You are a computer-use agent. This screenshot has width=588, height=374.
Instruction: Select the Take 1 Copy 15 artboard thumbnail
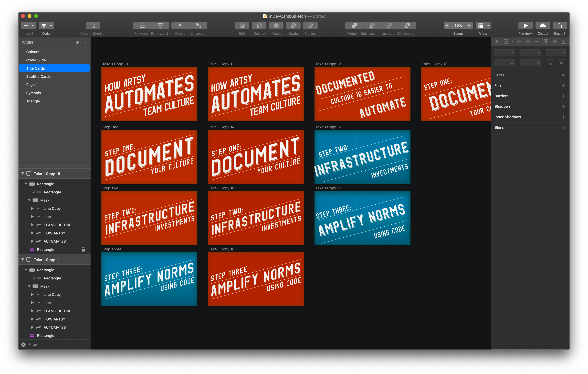pos(362,157)
